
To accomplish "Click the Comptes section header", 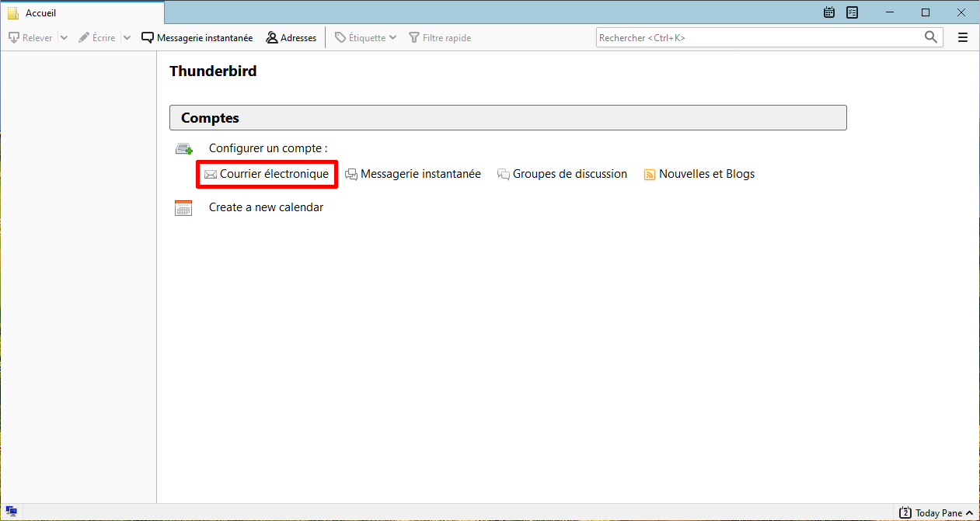I will (x=507, y=118).
